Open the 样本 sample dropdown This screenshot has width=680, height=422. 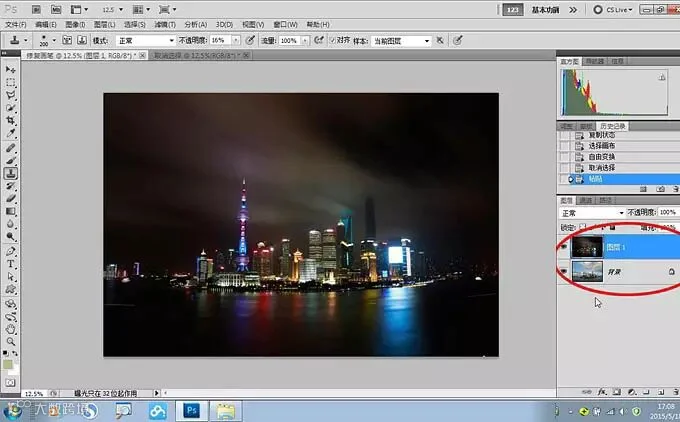point(401,40)
